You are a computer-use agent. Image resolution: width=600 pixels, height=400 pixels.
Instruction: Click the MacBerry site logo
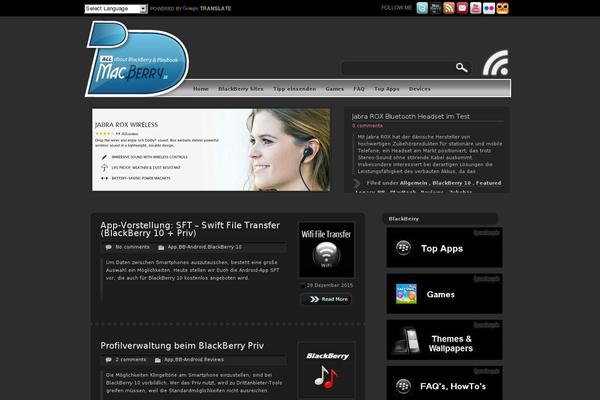pos(137,59)
